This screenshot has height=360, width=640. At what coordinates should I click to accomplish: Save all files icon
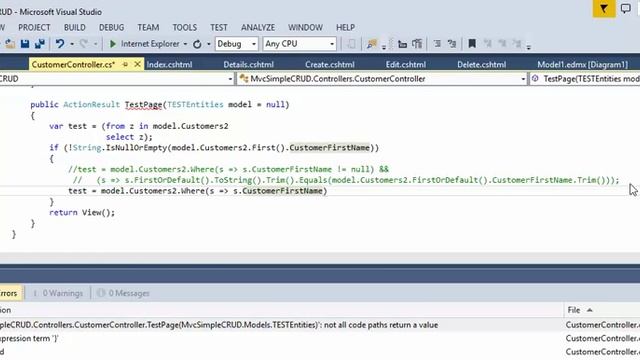point(40,44)
